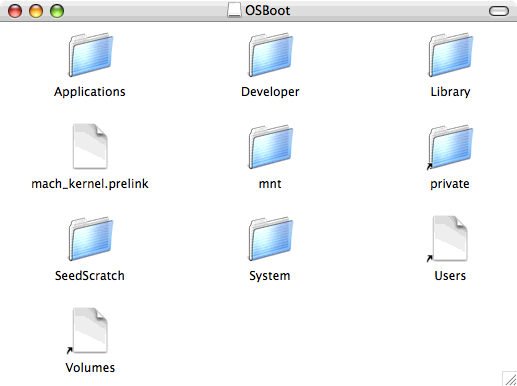Toggle the toolbar with the pill button
Image resolution: width=517 pixels, height=386 pixels.
[x=499, y=11]
